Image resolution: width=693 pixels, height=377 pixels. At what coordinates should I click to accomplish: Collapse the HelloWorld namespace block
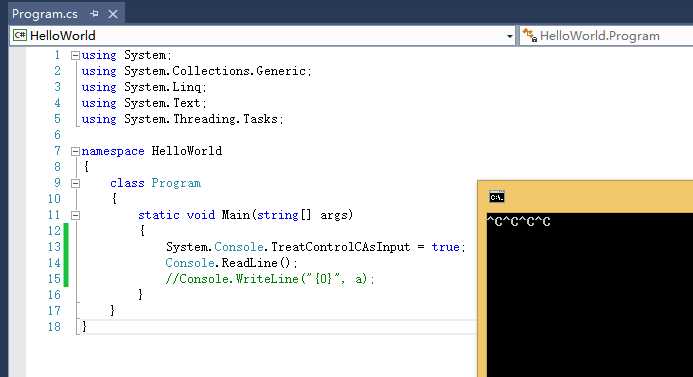75,152
